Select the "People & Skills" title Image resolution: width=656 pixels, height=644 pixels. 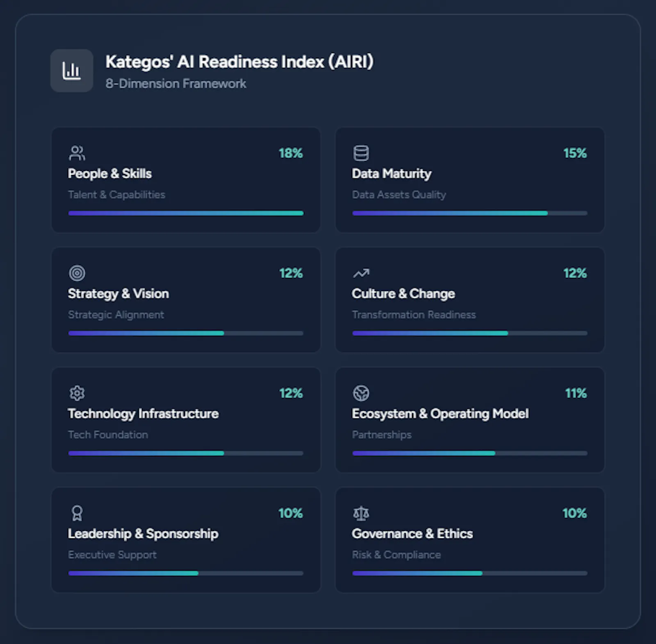pyautogui.click(x=110, y=174)
